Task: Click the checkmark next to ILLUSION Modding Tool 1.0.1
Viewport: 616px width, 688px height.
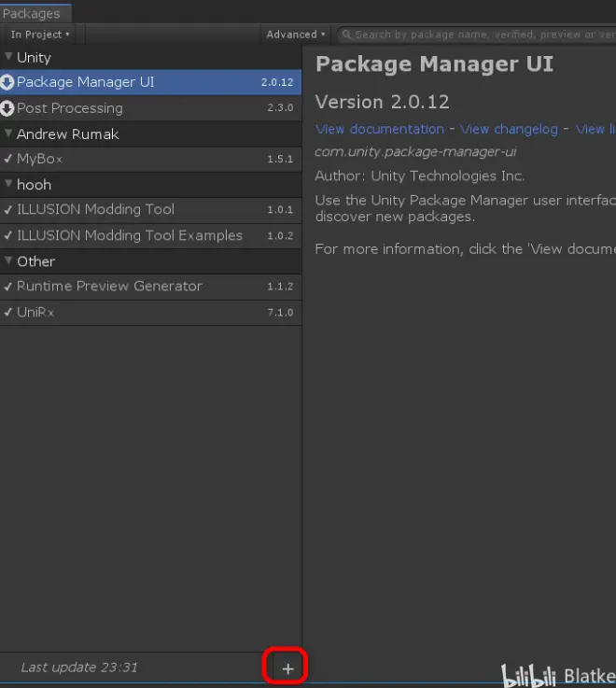Action: tap(7, 210)
